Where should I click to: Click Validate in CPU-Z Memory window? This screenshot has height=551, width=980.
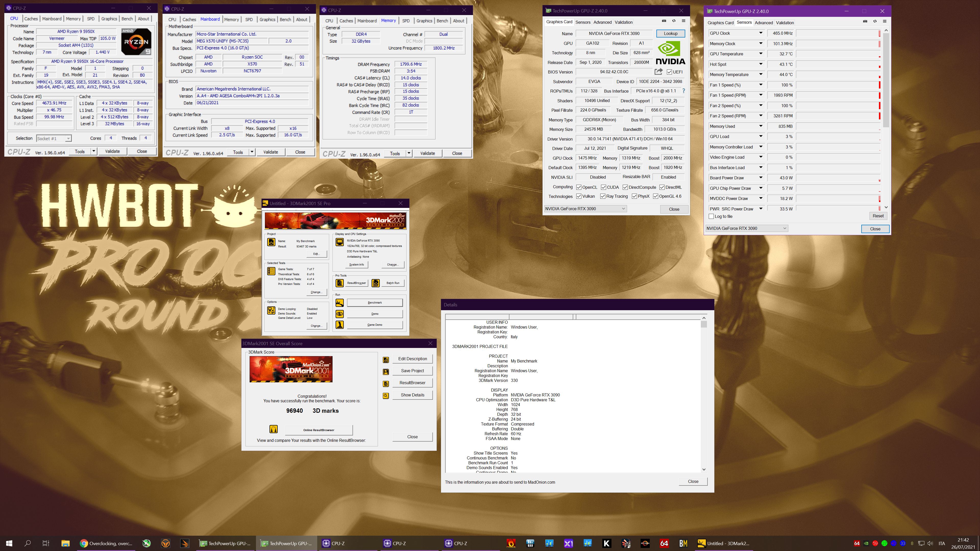click(x=427, y=153)
